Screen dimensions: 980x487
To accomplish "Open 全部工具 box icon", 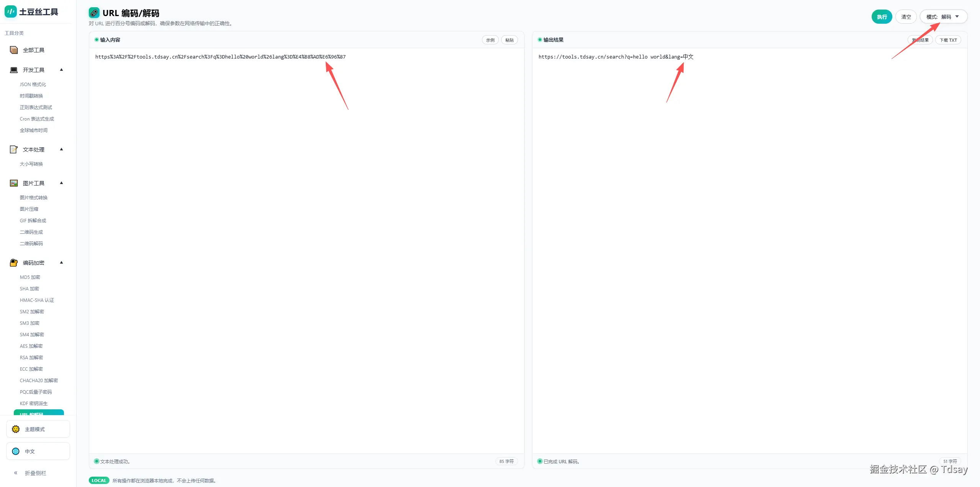I will point(14,50).
